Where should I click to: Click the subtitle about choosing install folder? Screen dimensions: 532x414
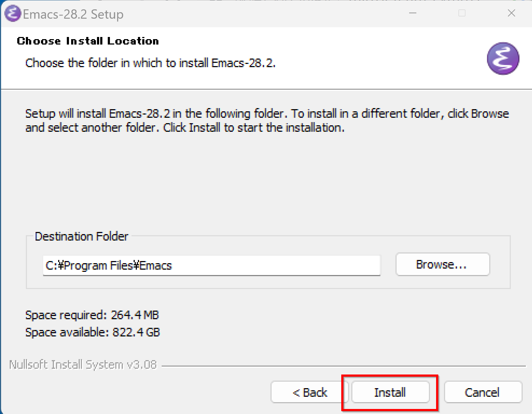click(150, 63)
